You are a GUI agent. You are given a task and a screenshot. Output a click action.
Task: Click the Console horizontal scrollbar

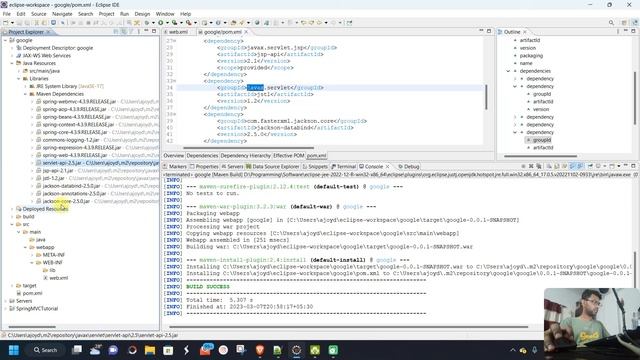click(348, 327)
